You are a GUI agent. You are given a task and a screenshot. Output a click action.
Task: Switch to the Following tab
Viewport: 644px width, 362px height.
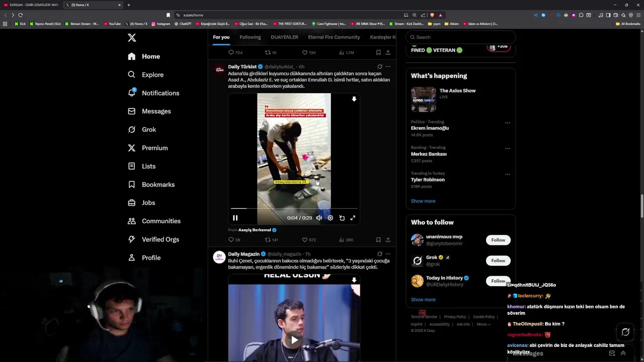click(250, 37)
